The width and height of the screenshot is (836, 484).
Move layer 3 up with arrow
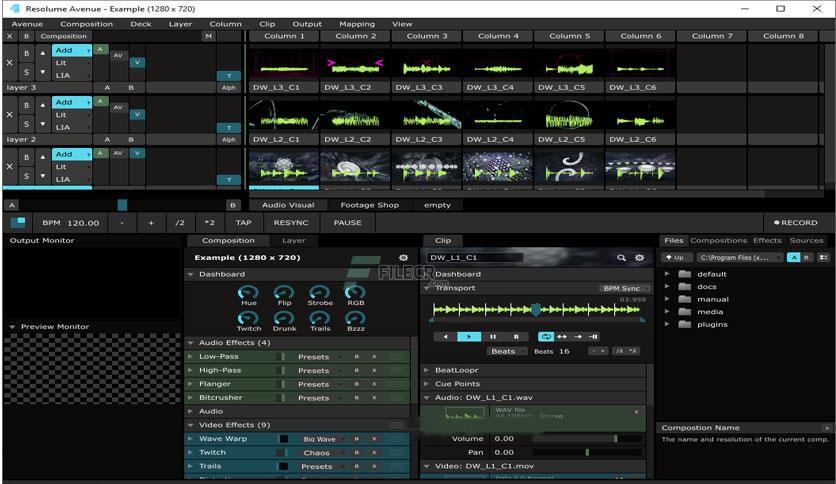pos(43,53)
